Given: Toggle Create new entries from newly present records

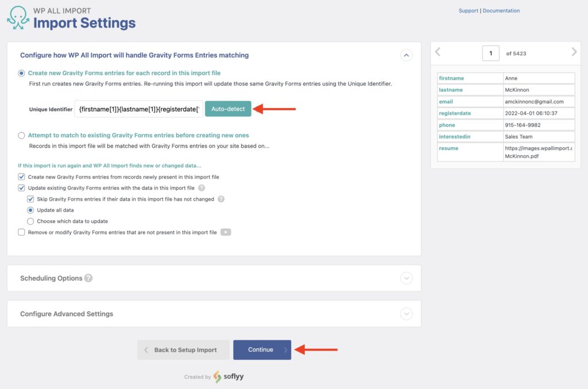Looking at the screenshot, I should tap(21, 176).
